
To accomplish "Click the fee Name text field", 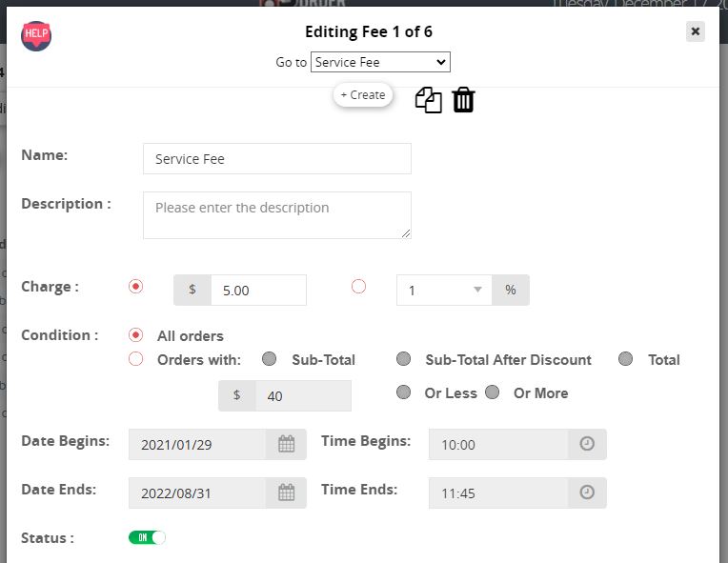I will pyautogui.click(x=276, y=159).
